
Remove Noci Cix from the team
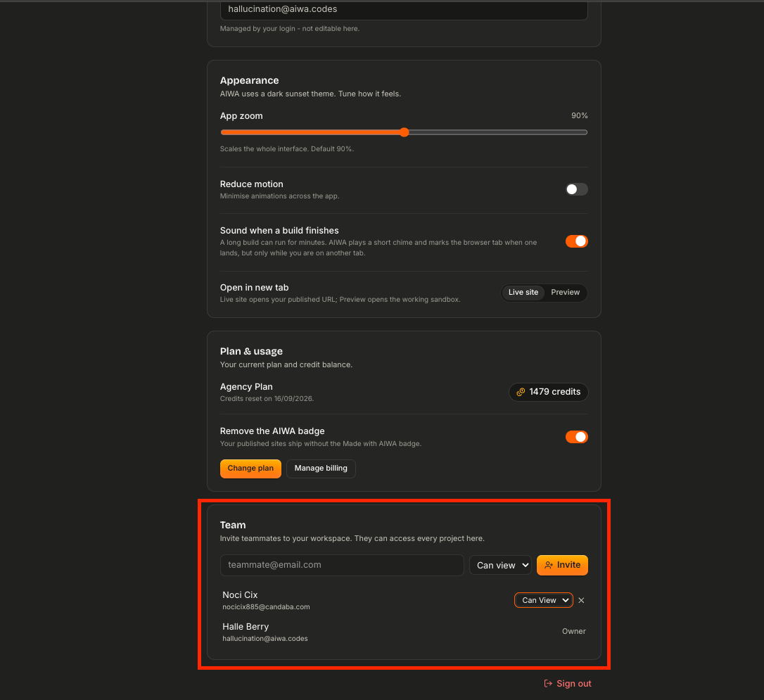(581, 600)
